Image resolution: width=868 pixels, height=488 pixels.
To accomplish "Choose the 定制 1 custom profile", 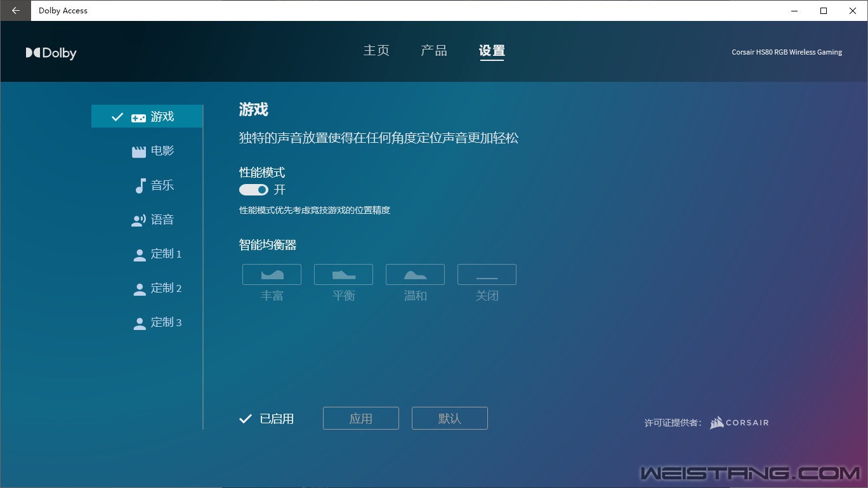I will [x=158, y=254].
